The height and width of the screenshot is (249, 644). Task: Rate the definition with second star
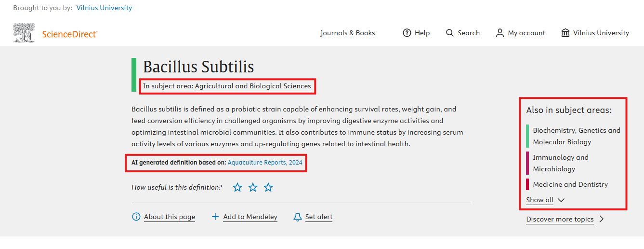click(253, 187)
